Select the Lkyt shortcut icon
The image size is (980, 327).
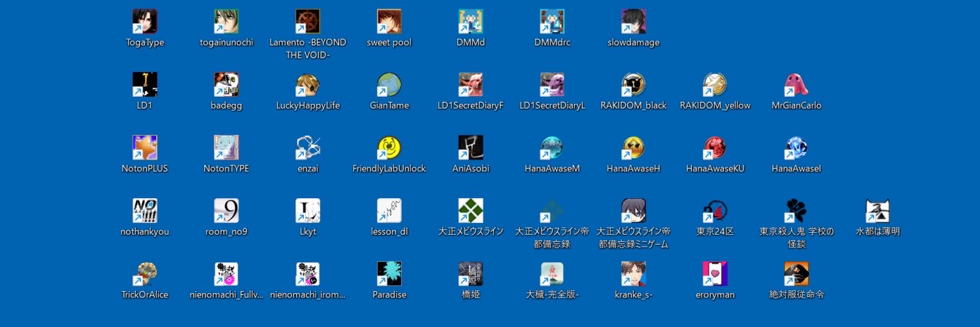point(308,211)
